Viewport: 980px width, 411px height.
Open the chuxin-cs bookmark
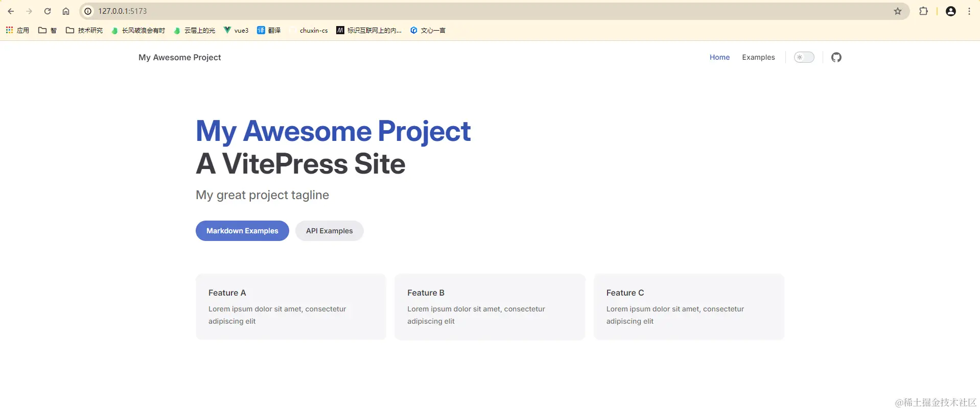309,31
